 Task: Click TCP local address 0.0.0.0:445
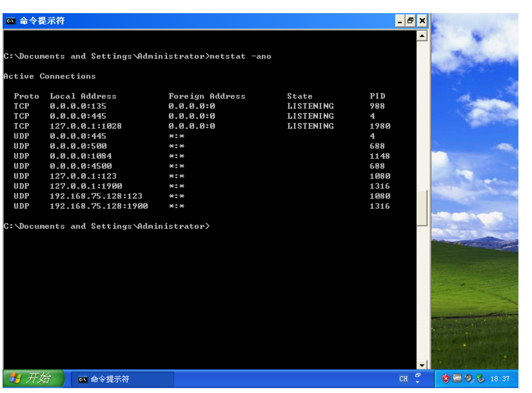tap(78, 116)
